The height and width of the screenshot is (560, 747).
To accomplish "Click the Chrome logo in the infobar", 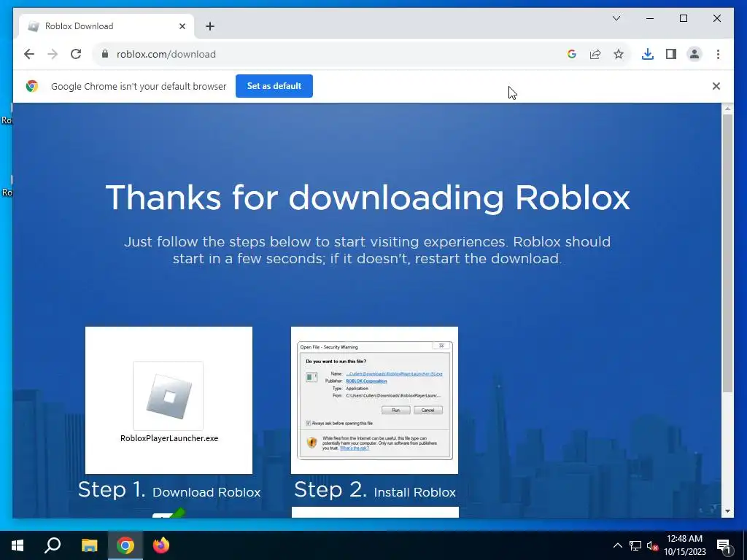I will tap(32, 86).
